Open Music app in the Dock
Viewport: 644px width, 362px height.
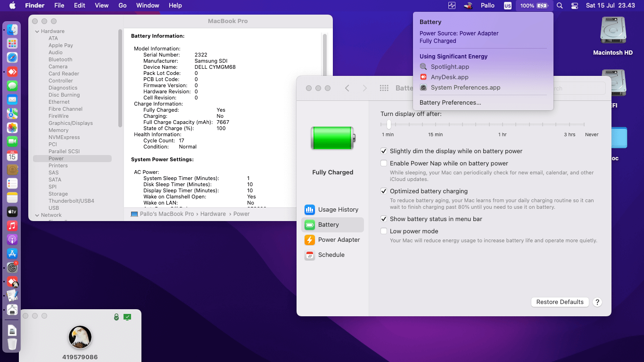(x=12, y=225)
